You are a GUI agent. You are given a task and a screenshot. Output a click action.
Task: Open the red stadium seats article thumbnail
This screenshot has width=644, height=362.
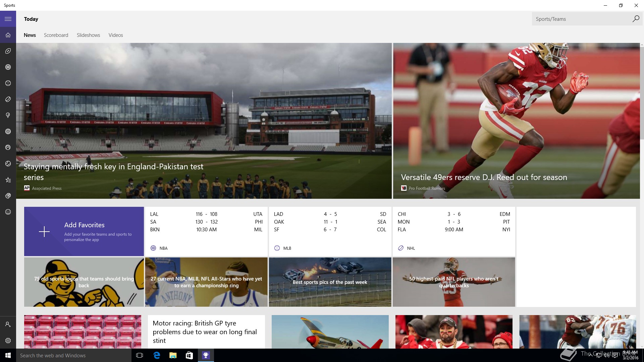pyautogui.click(x=83, y=332)
